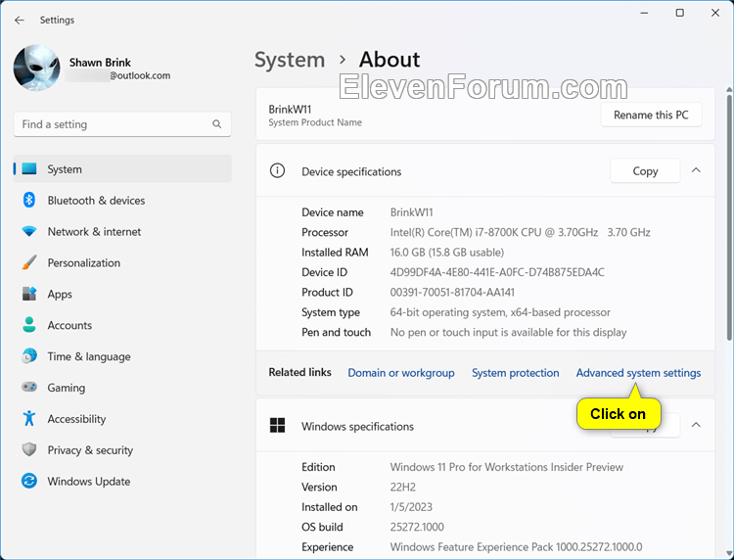
Task: Click the Intel Core i7-8700K processor text
Action: pos(520,233)
